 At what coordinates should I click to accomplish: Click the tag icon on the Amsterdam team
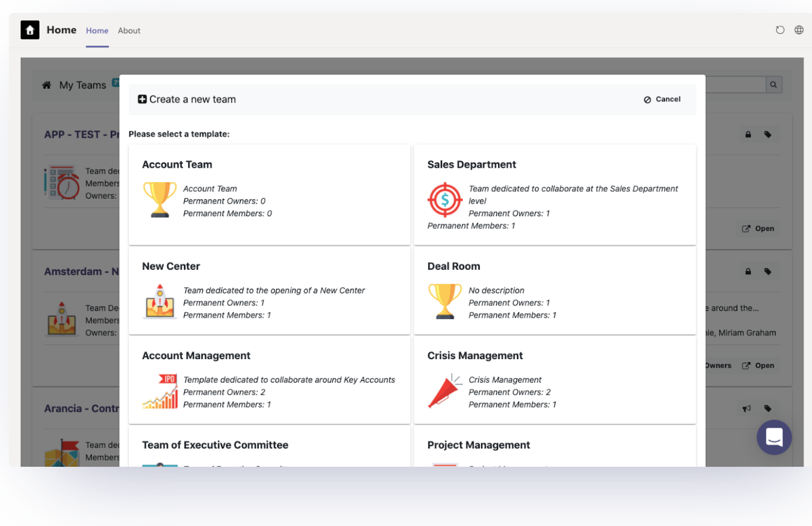pyautogui.click(x=768, y=271)
